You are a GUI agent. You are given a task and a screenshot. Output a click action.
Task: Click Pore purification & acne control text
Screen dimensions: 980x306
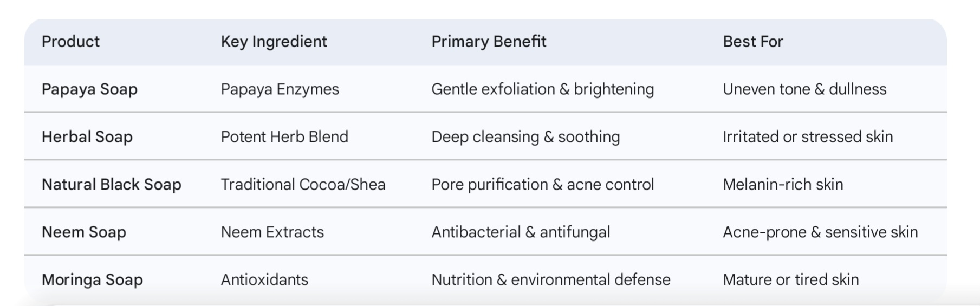[x=542, y=185]
